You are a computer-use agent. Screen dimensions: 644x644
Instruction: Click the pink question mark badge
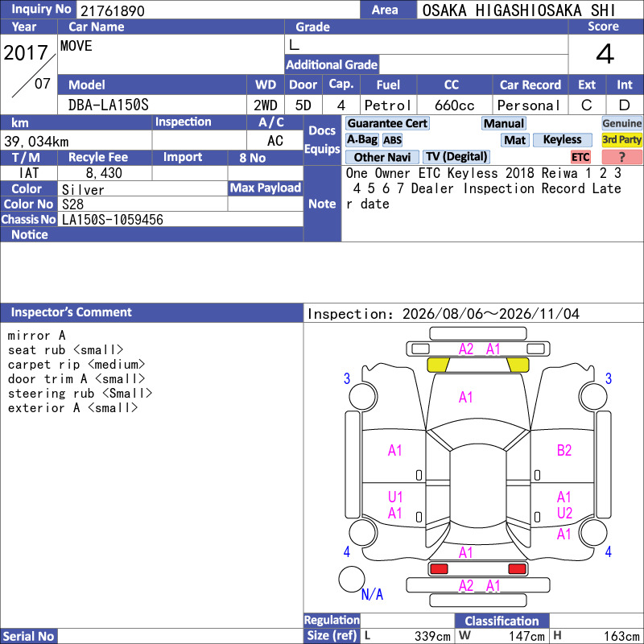pos(621,157)
